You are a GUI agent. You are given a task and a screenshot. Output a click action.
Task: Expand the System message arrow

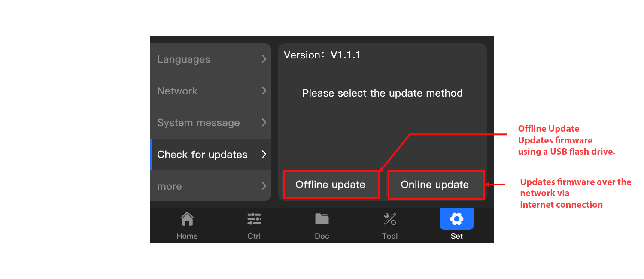click(264, 123)
